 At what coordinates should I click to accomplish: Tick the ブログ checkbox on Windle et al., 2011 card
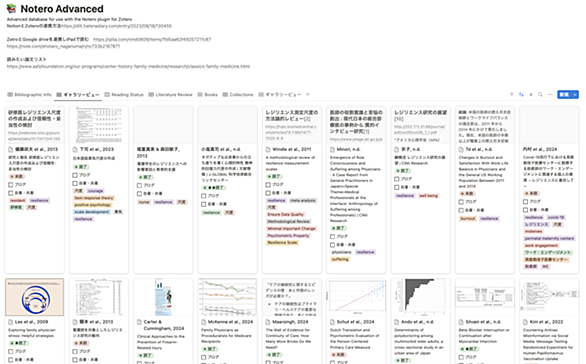268,185
